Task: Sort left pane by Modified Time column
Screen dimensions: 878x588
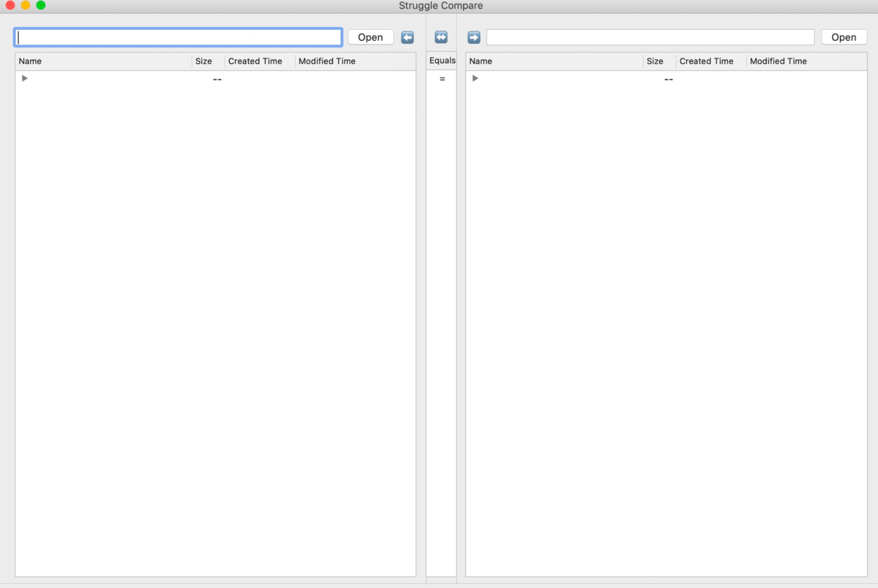Action: pyautogui.click(x=355, y=61)
